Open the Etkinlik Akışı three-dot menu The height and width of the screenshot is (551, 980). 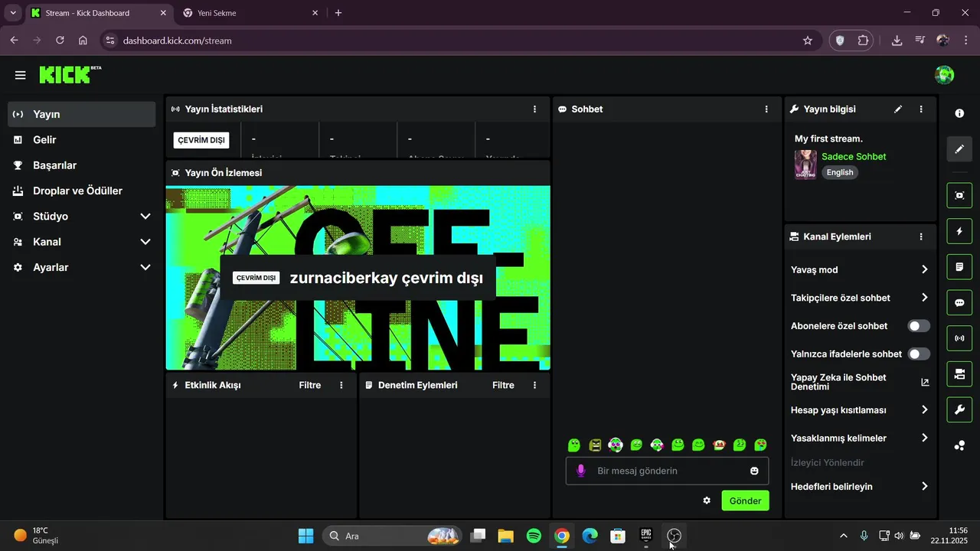click(341, 385)
